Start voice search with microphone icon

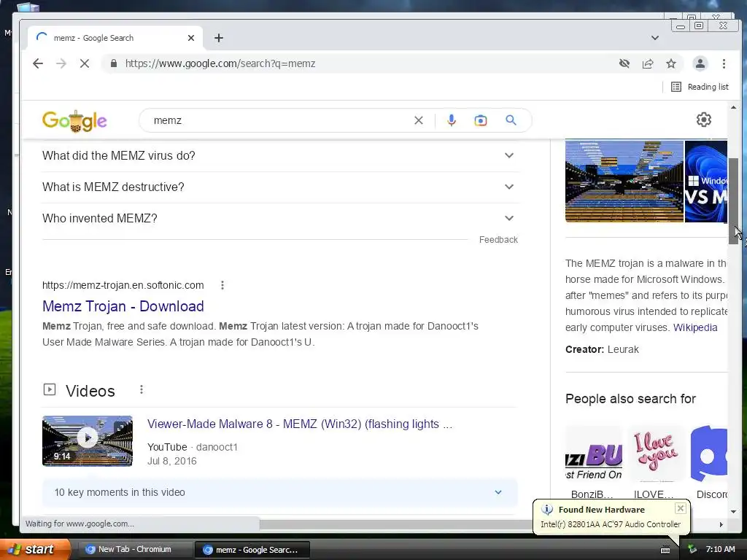(452, 120)
